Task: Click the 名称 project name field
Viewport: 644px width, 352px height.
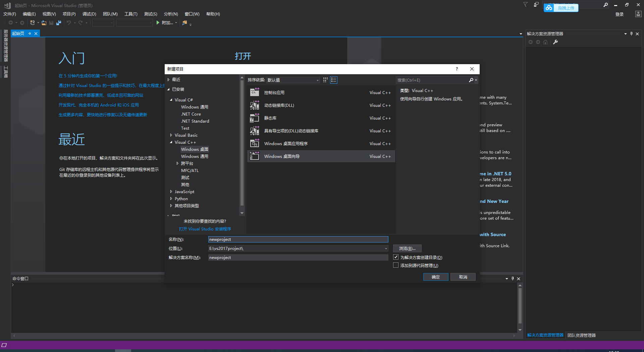Action: coord(298,239)
